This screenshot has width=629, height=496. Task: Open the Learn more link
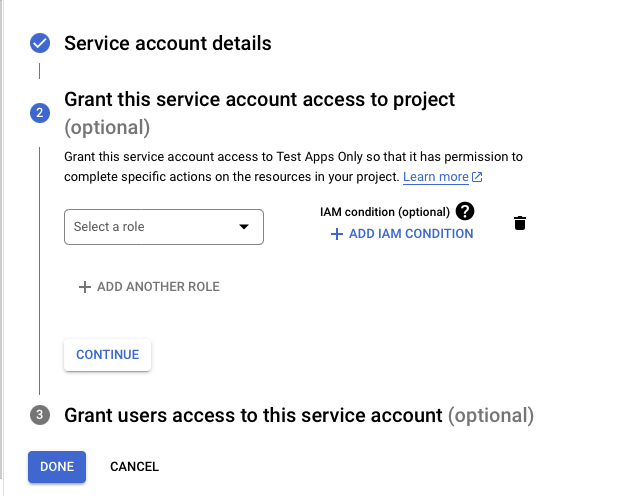(x=436, y=177)
